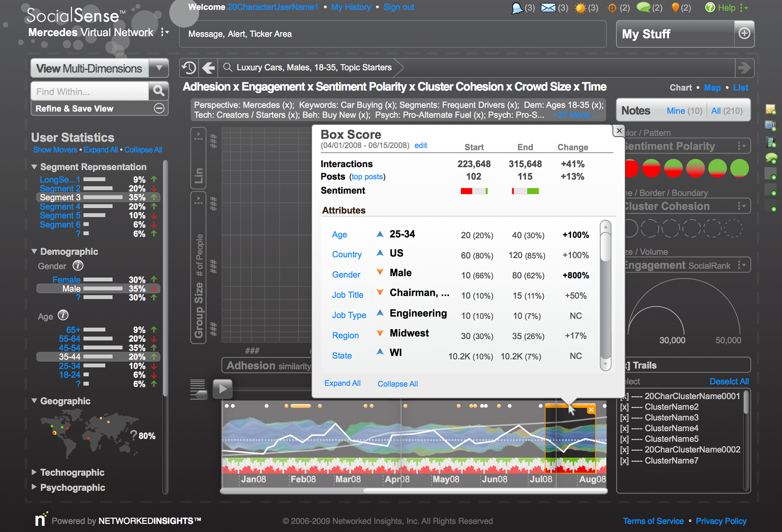Click Show Movers link
Viewport: 782px width, 532px height.
[x=55, y=149]
